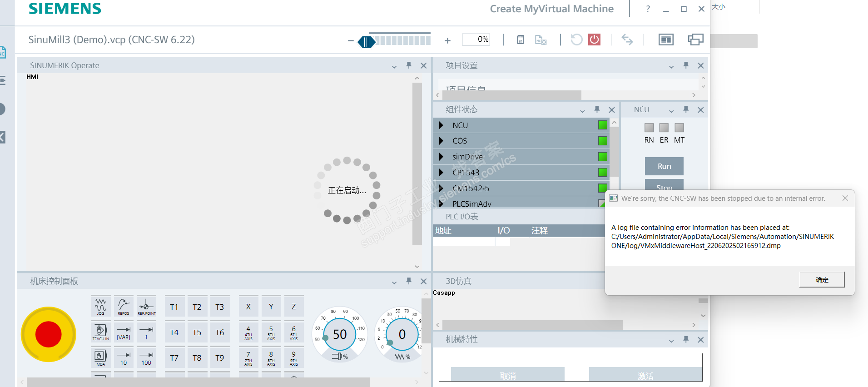Click the NC delete icon in the toolbar
Image resolution: width=868 pixels, height=387 pixels.
coord(541,40)
